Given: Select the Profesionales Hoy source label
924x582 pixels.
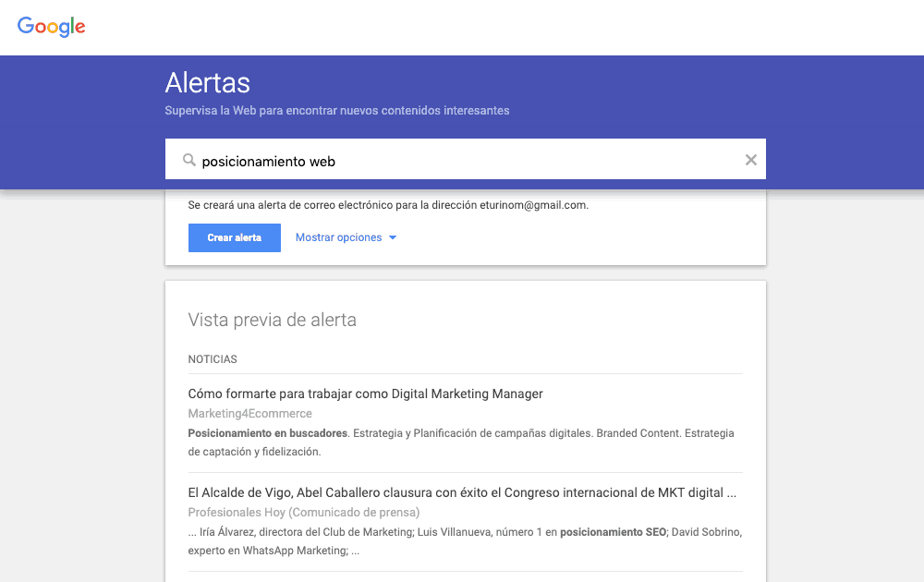Looking at the screenshot, I should 303,512.
